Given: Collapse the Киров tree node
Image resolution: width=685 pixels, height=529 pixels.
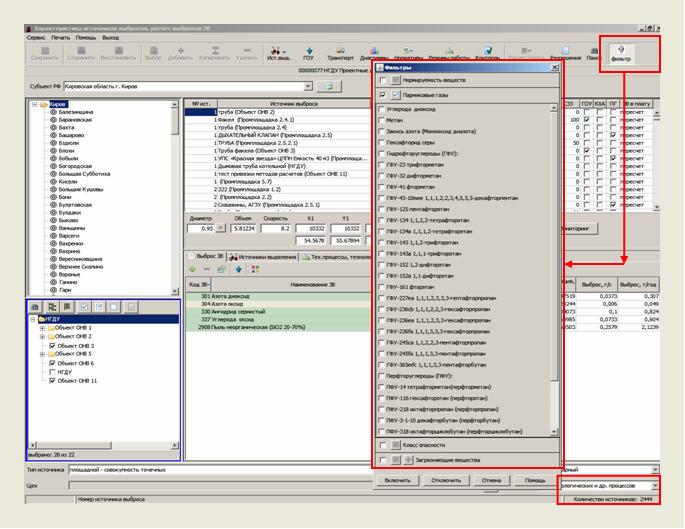Looking at the screenshot, I should (36, 104).
